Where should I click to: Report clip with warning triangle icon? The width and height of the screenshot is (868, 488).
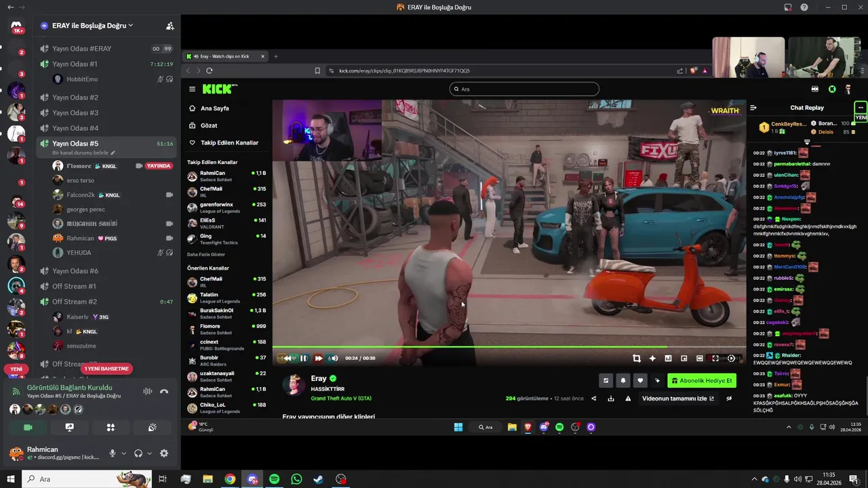tap(628, 399)
